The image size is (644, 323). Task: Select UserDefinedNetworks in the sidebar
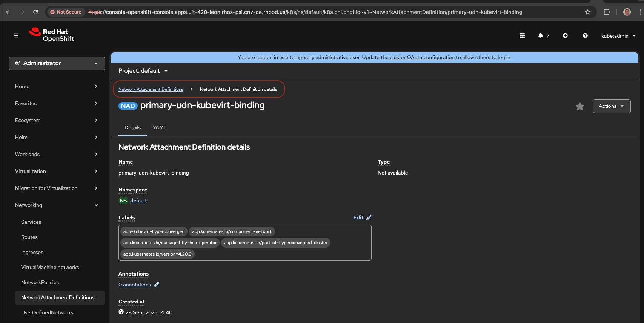pyautogui.click(x=47, y=312)
